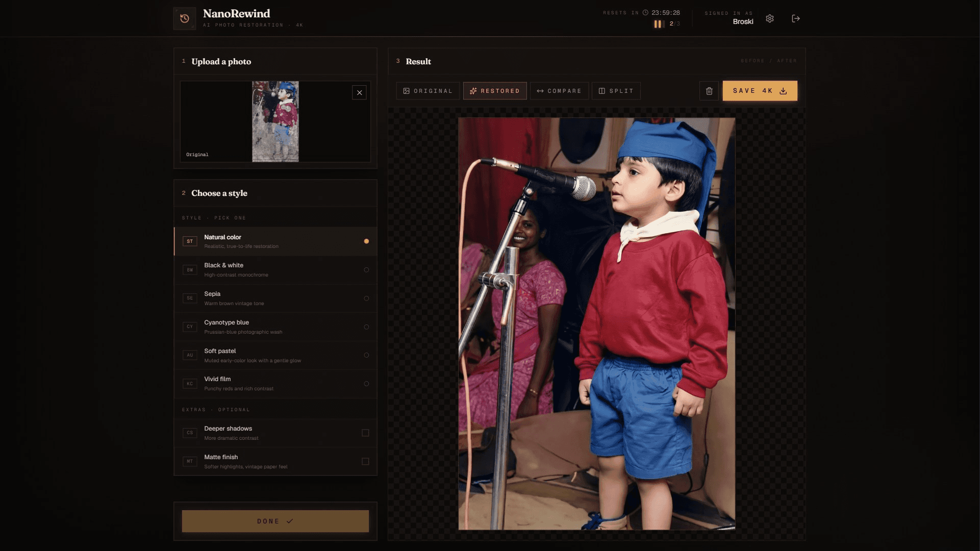980x551 pixels.
Task: Enable the Deeper shadows checkbox
Action: [365, 433]
